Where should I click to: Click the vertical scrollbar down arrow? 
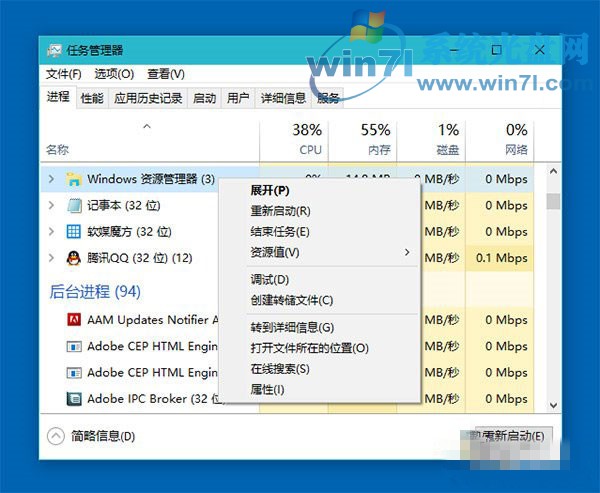pos(553,405)
